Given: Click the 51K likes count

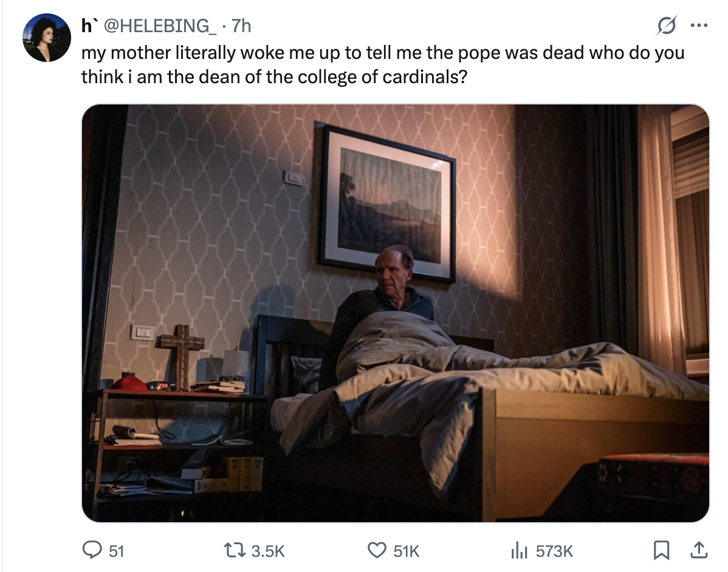Looking at the screenshot, I should [x=407, y=551].
